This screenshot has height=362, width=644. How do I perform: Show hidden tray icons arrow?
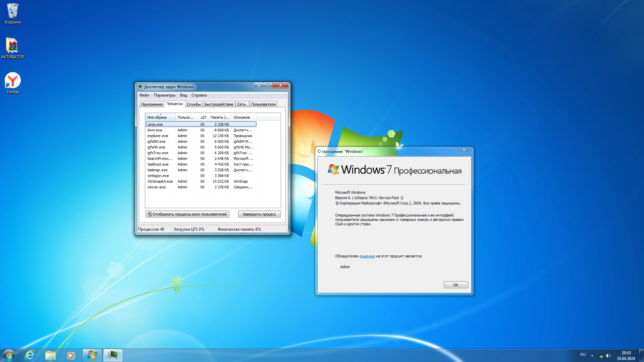click(592, 355)
